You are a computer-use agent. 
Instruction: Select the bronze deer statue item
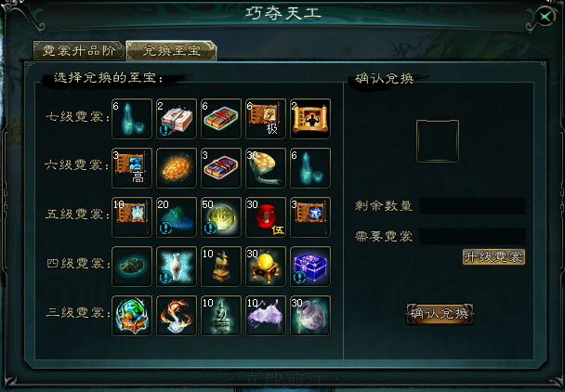click(x=221, y=267)
